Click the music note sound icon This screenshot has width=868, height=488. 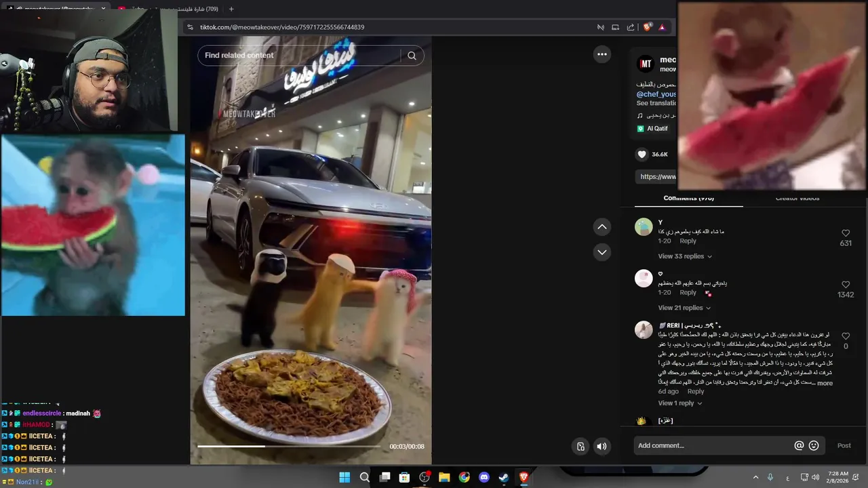pyautogui.click(x=639, y=116)
